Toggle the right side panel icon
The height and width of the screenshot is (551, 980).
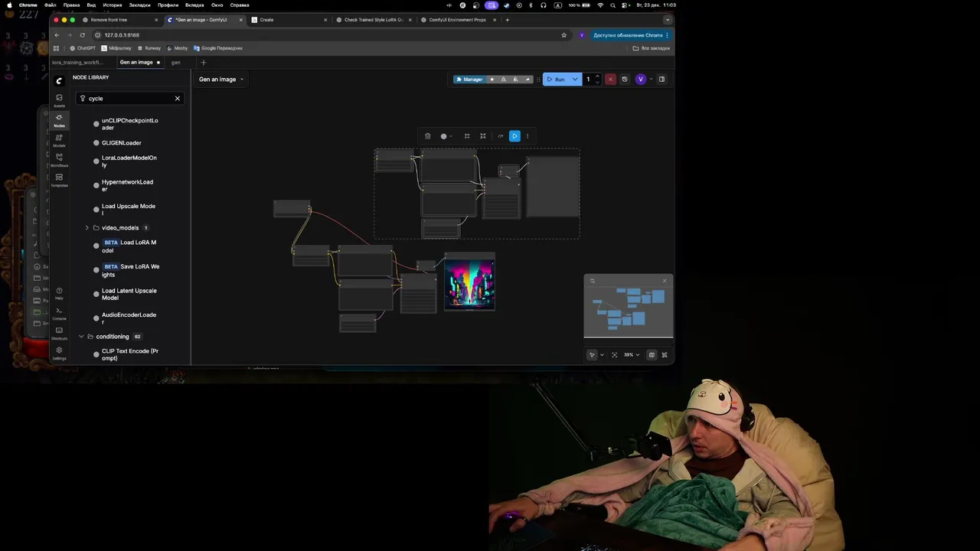(662, 80)
